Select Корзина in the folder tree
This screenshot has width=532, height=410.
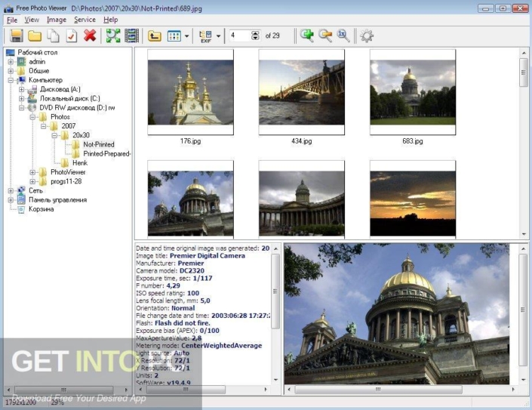(x=41, y=208)
